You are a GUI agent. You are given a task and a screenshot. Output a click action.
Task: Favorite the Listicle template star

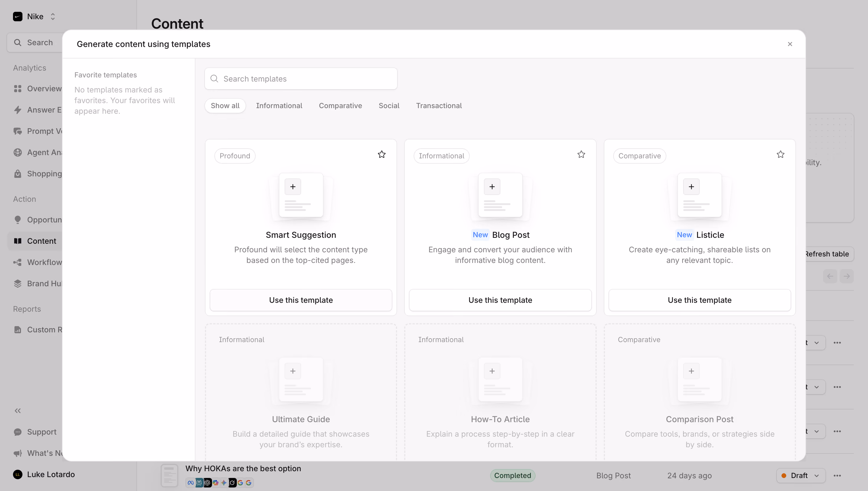(x=780, y=155)
